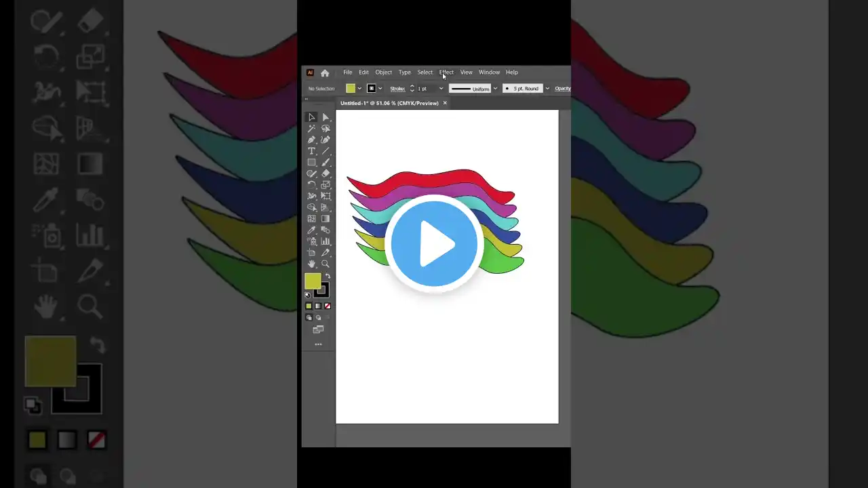Screen dimensions: 868x488
Task: Open the stroke weight dropdown
Action: tap(441, 89)
